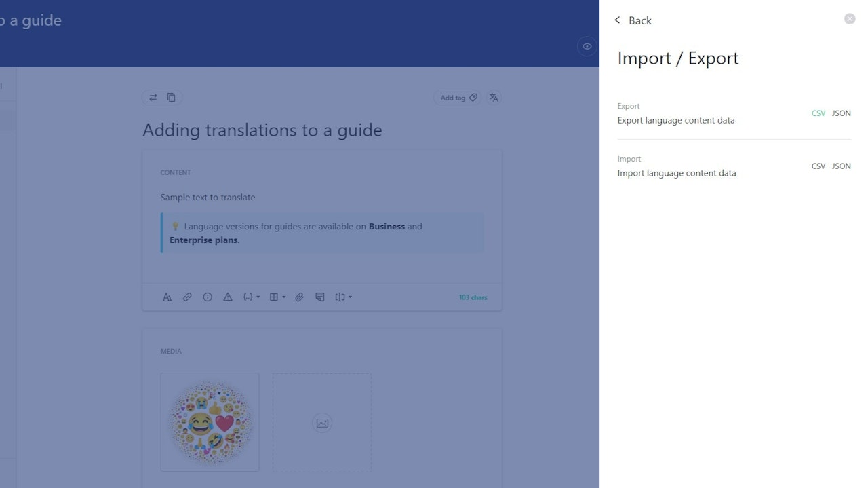This screenshot has width=868, height=488.
Task: Click the swap arrows icon above the guide title
Action: (153, 97)
